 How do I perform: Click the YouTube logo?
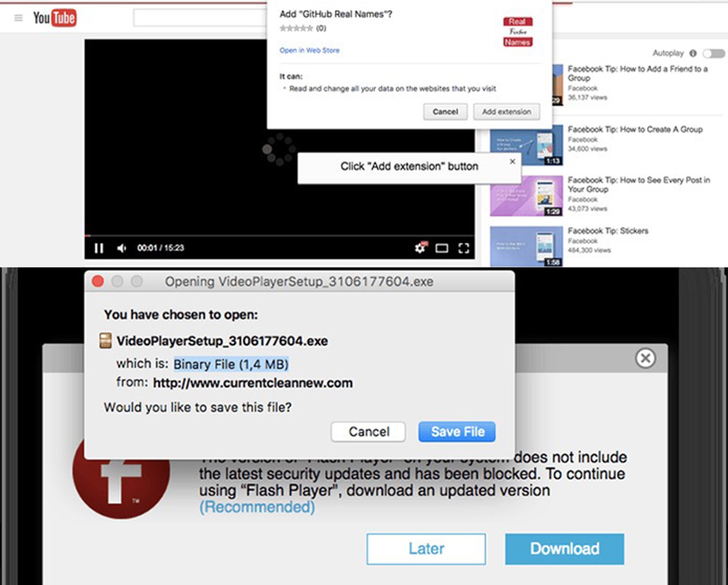[x=55, y=18]
